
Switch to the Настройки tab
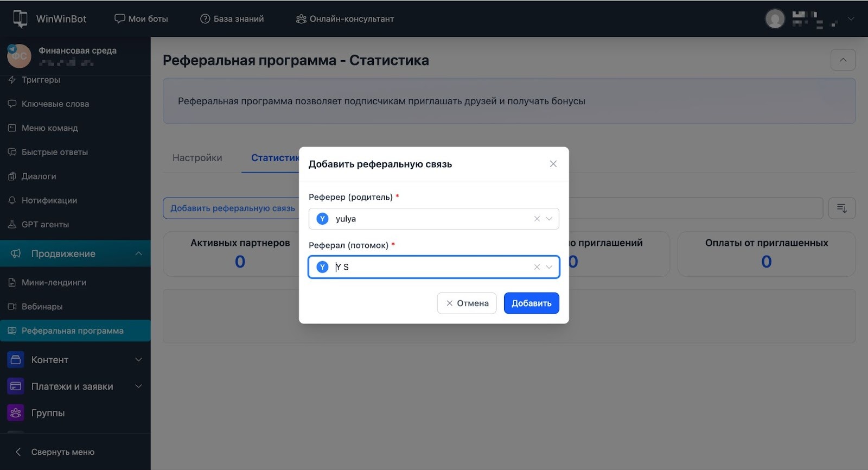[197, 158]
